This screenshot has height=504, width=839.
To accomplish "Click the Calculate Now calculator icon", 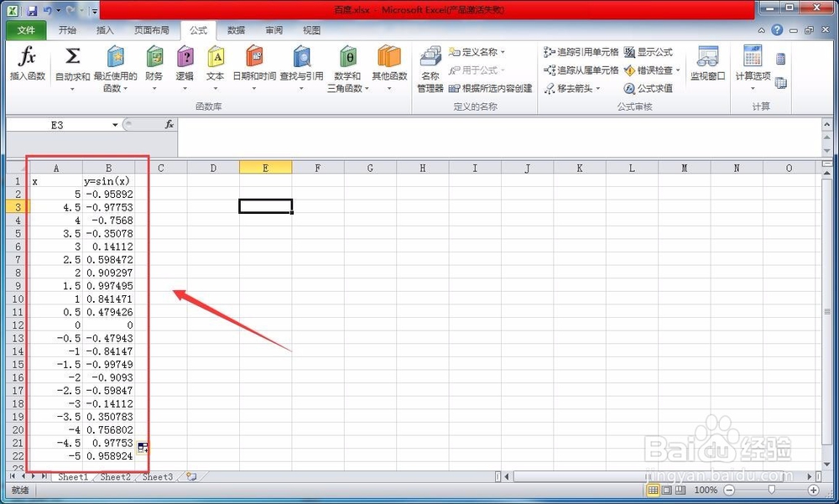I will click(x=780, y=59).
